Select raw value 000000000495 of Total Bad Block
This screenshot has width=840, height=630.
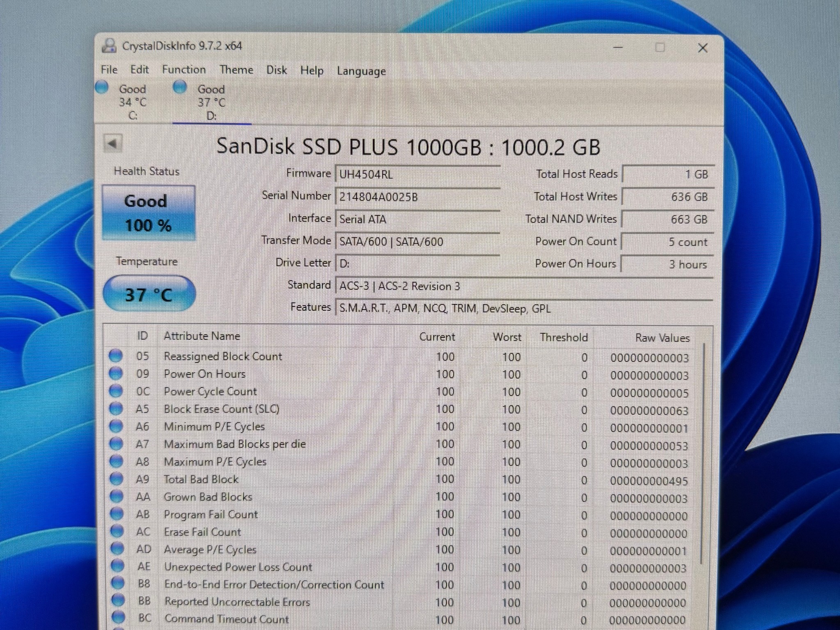pyautogui.click(x=649, y=481)
